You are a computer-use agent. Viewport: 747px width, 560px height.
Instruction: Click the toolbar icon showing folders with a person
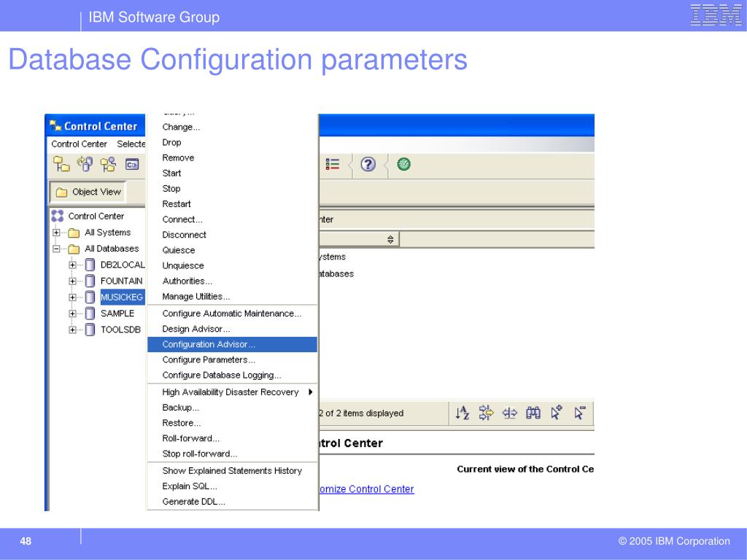coord(108,164)
